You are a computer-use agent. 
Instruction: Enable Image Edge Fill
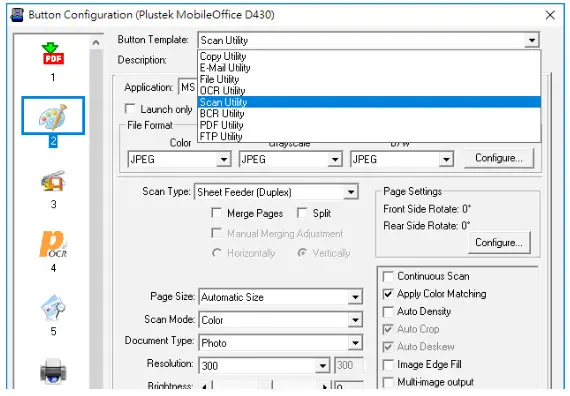click(x=388, y=364)
